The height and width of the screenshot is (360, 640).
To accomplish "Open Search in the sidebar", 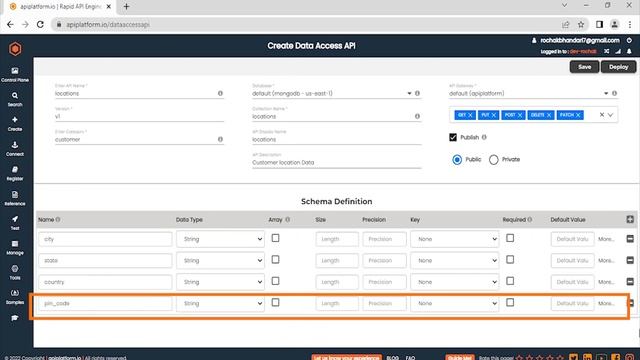I will (15, 99).
